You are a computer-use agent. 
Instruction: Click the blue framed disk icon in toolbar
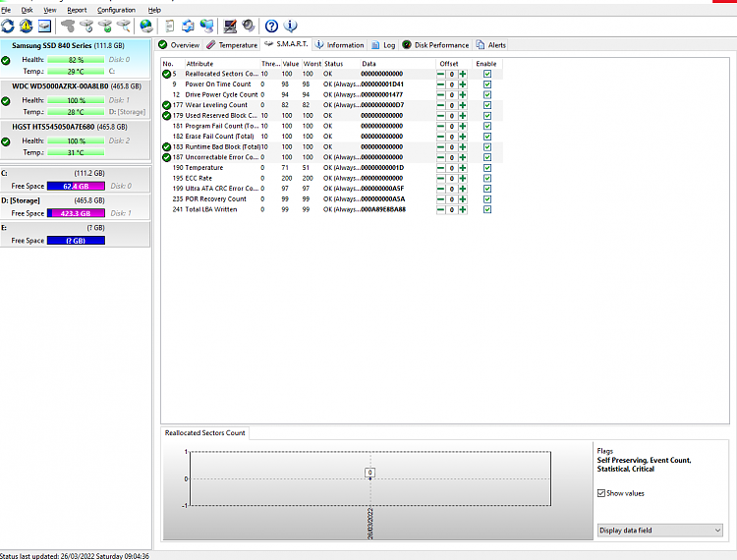point(44,26)
